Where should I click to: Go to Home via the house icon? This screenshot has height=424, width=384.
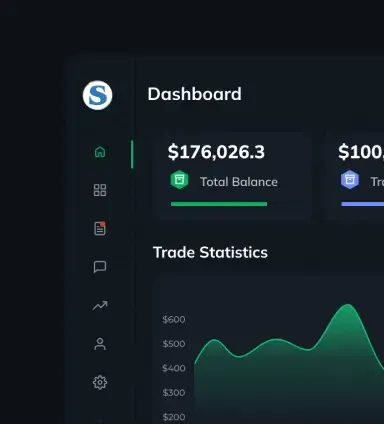pyautogui.click(x=100, y=152)
